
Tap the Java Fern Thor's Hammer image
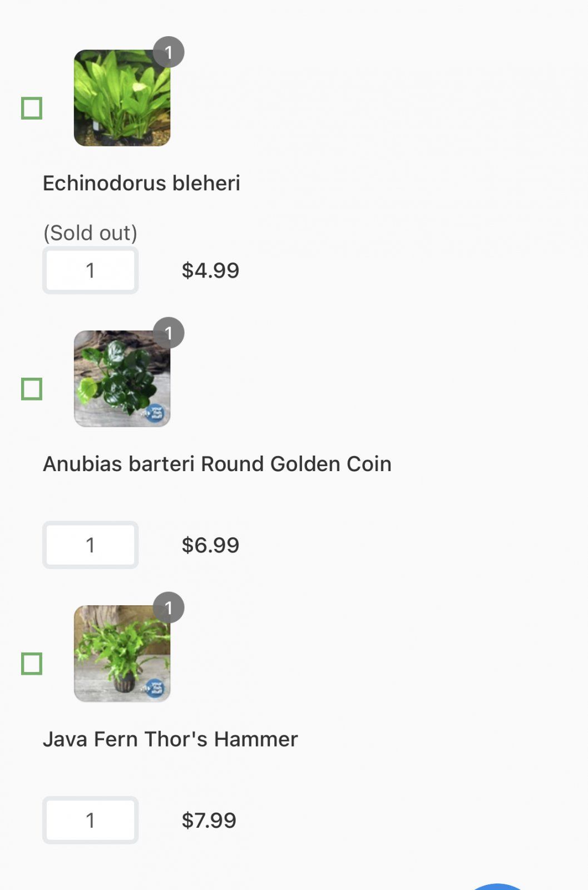pos(122,654)
